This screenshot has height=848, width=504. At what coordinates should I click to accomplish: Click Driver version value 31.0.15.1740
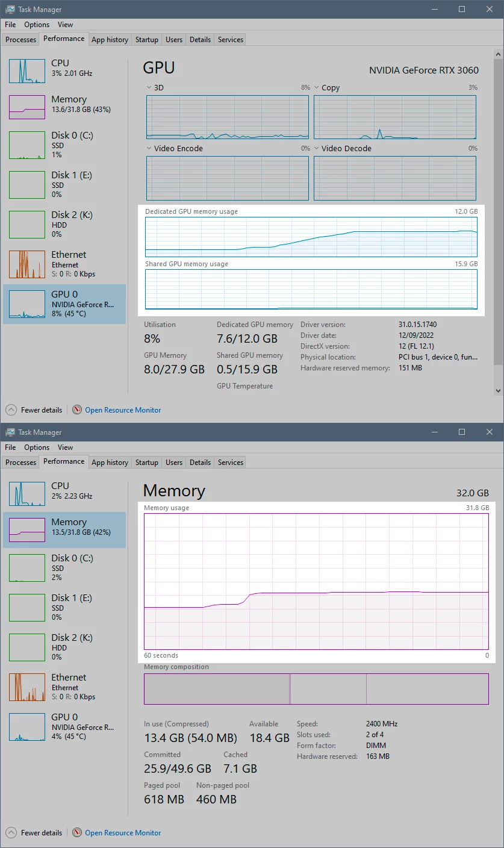click(x=418, y=325)
